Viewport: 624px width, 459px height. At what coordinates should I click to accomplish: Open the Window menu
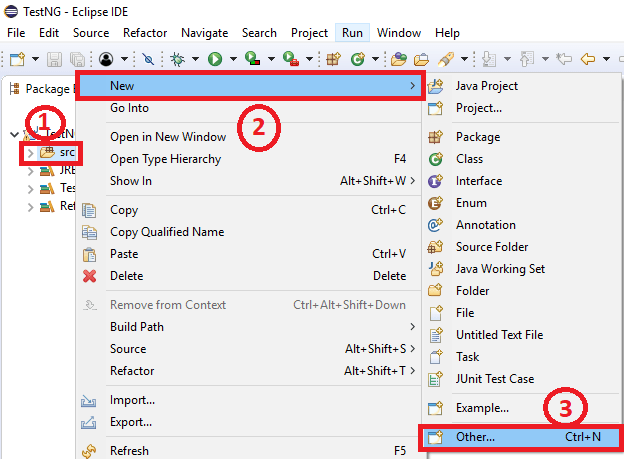(x=399, y=33)
